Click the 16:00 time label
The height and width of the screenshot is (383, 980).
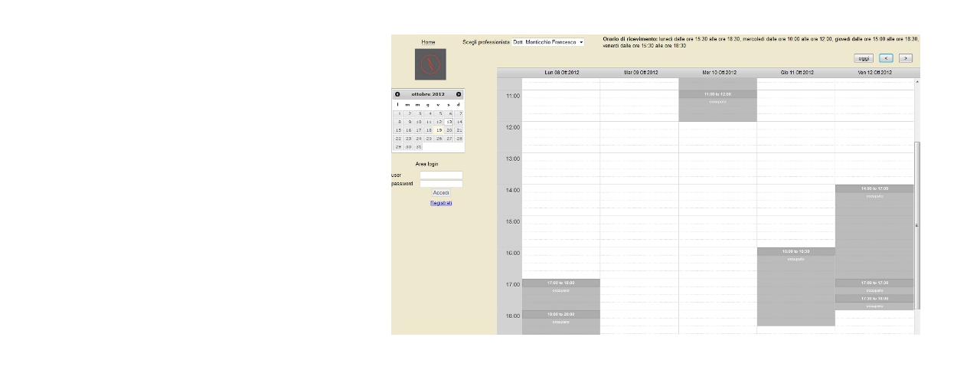[512, 253]
